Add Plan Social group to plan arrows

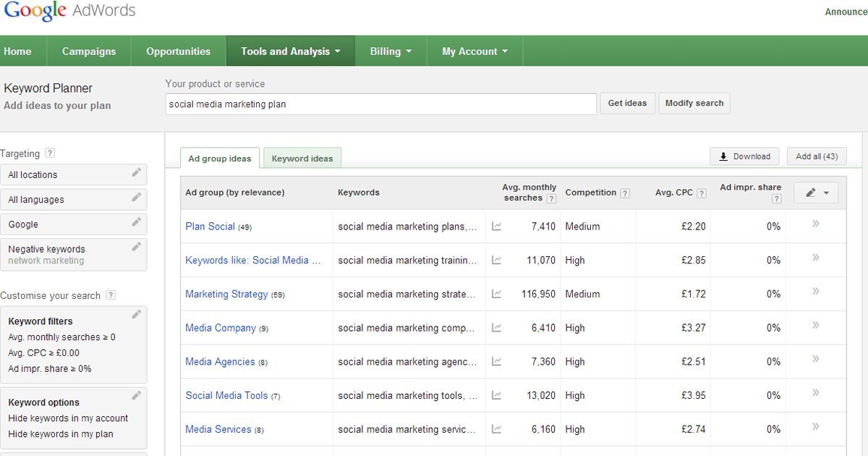coord(815,224)
